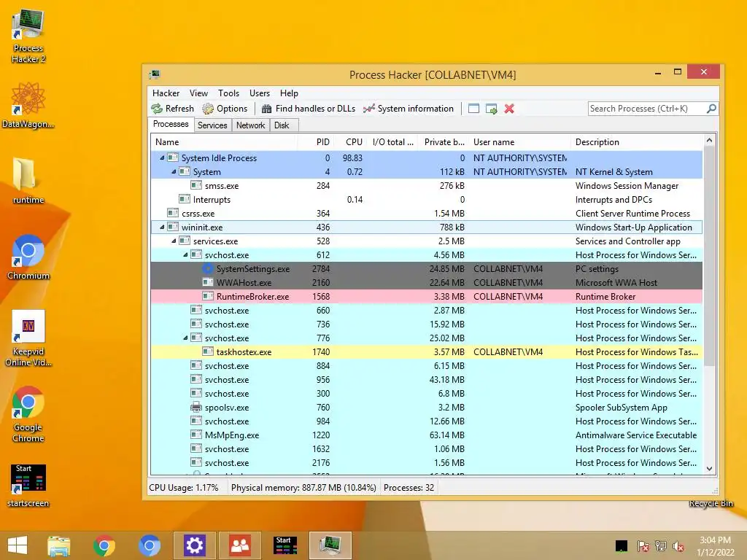Collapse the wininit.exe tree node
This screenshot has width=747, height=560.
(162, 227)
